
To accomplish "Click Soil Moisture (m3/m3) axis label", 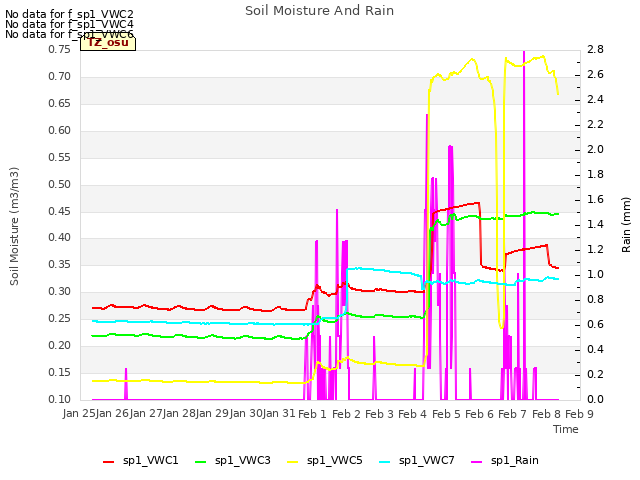I will point(14,226).
